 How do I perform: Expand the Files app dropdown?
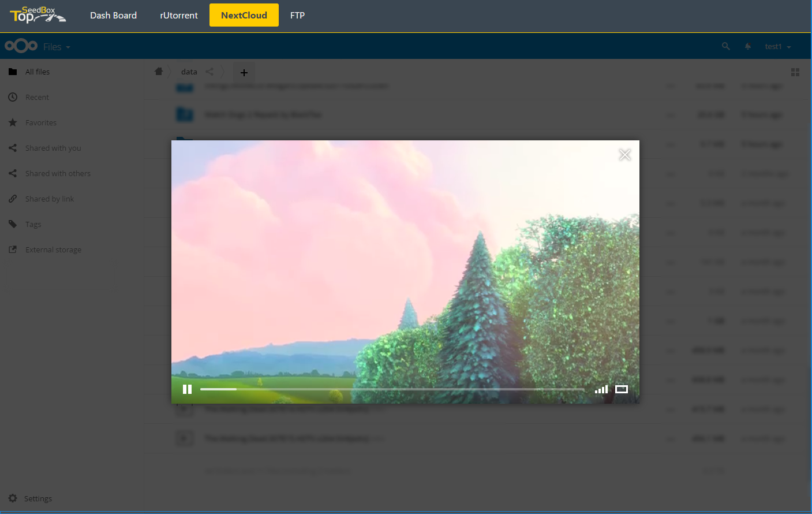tap(57, 47)
